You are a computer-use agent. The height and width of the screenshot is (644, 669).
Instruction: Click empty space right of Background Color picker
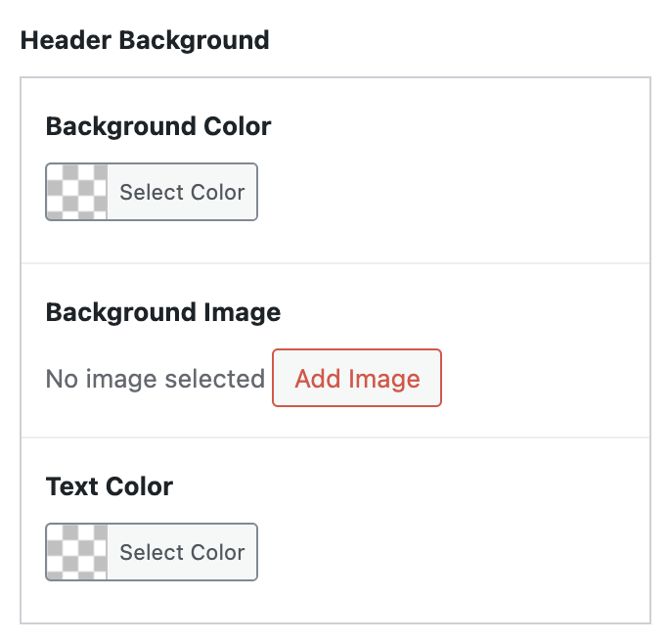(452, 192)
